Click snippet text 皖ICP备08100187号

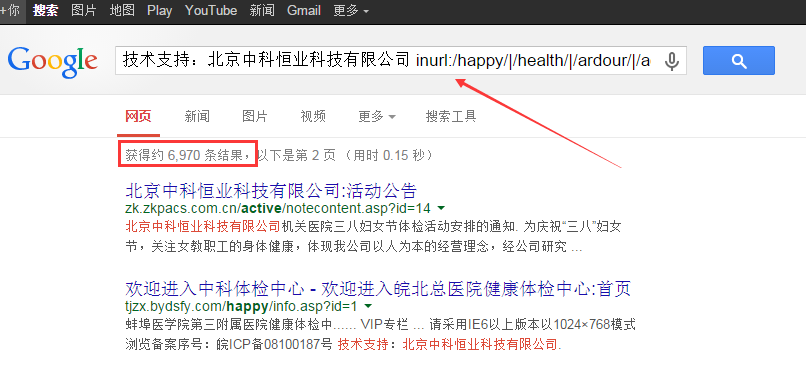coord(274,344)
